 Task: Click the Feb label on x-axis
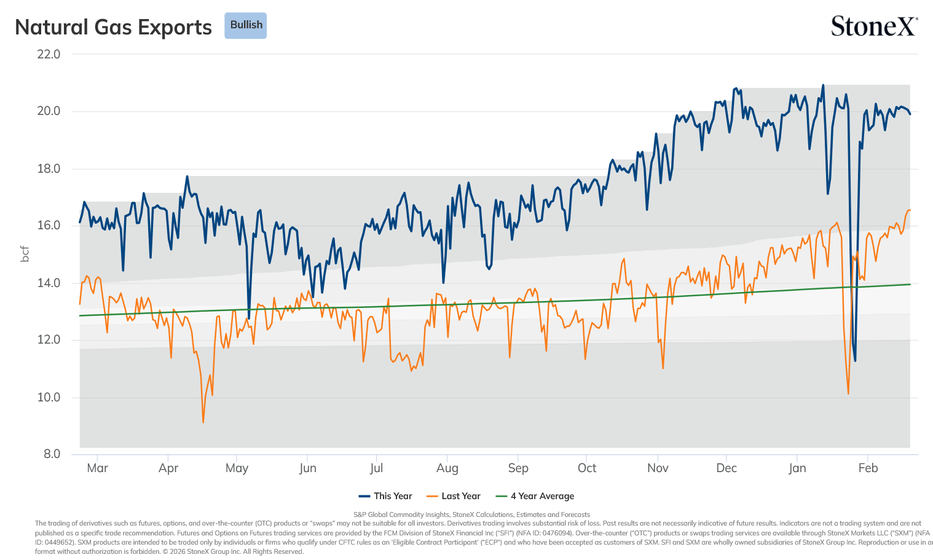(868, 468)
